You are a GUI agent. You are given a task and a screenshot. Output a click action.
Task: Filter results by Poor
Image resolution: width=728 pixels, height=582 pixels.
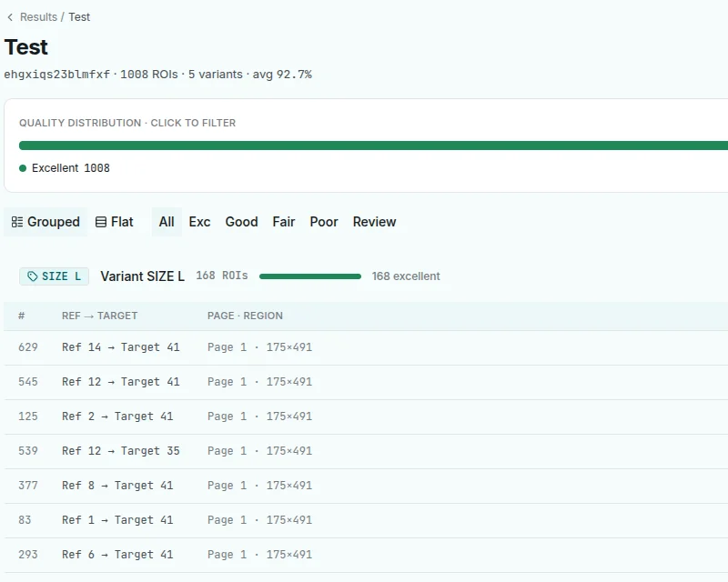click(x=324, y=222)
